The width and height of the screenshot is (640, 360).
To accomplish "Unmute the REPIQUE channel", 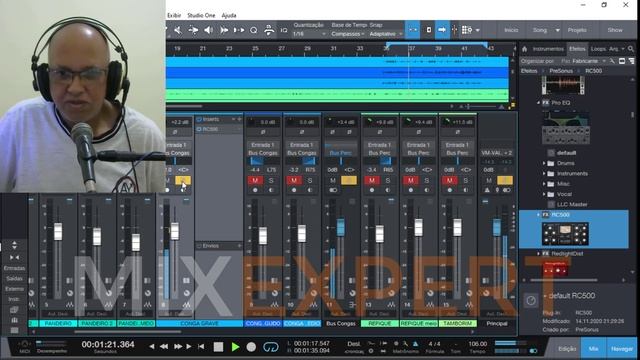I will (x=372, y=180).
